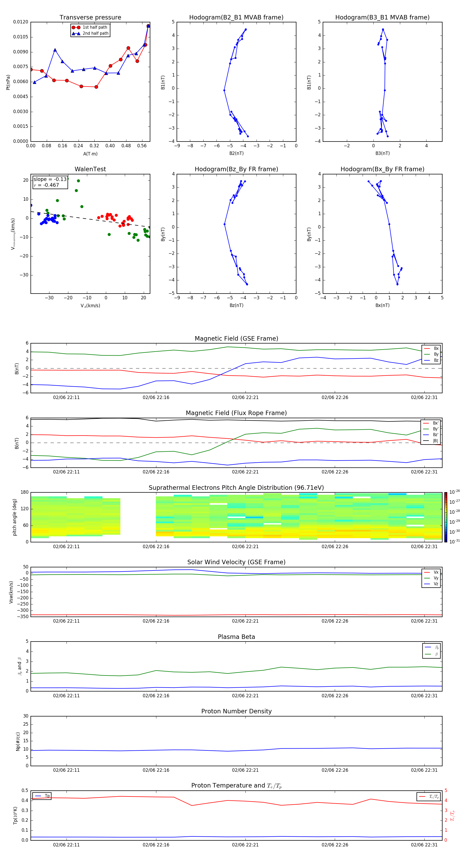Viewport: 473px width, 868px height.
Task: Click the "Plasma Beta" plot title
Action: point(236,637)
